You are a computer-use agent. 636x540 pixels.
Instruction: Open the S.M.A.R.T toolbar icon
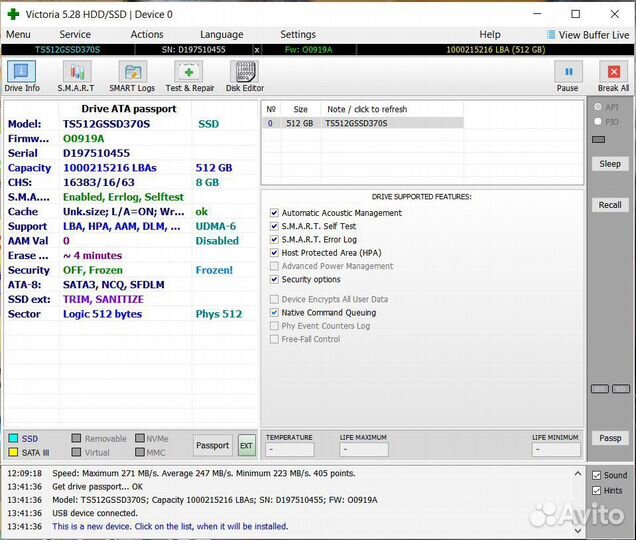click(76, 72)
